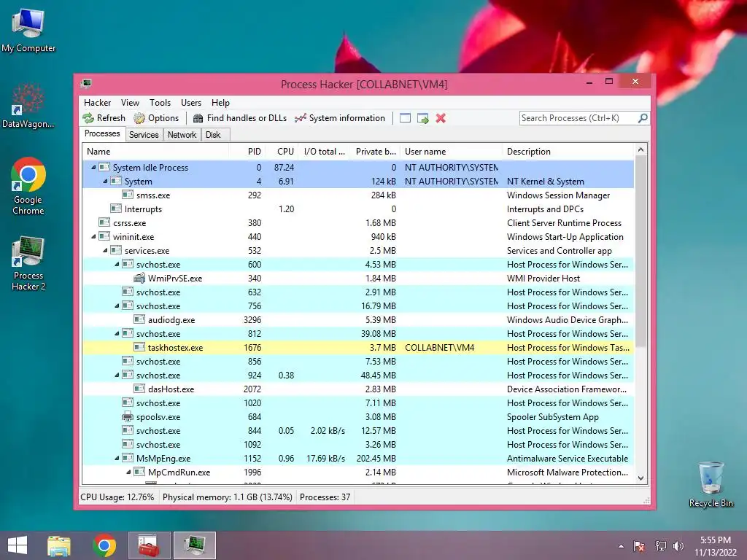
Task: Collapse the System process node
Action: tap(105, 181)
